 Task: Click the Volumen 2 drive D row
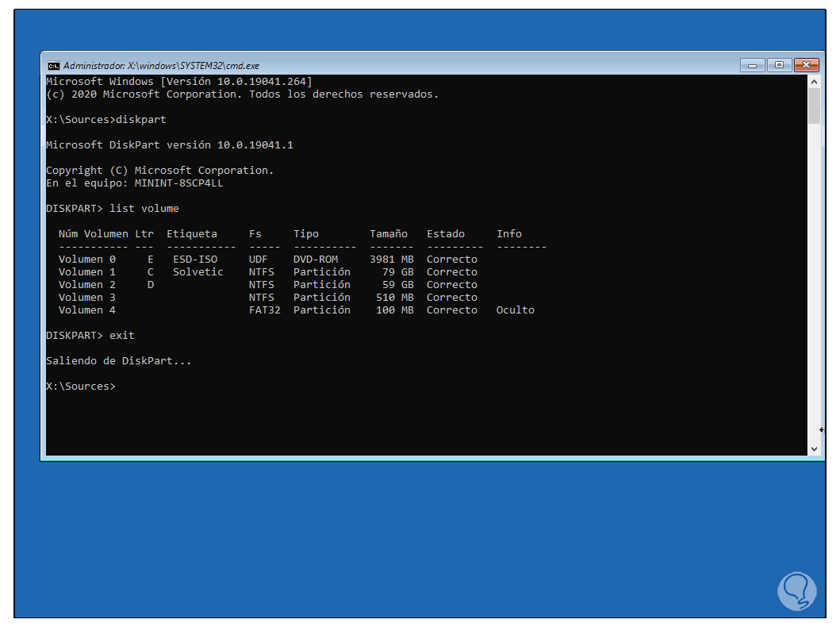pos(268,285)
